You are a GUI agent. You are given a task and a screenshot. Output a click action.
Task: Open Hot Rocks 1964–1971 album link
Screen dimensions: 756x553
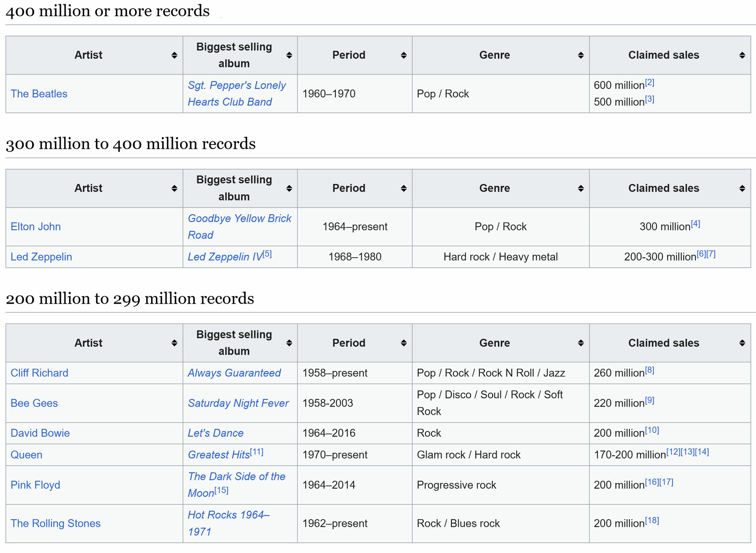point(228,523)
